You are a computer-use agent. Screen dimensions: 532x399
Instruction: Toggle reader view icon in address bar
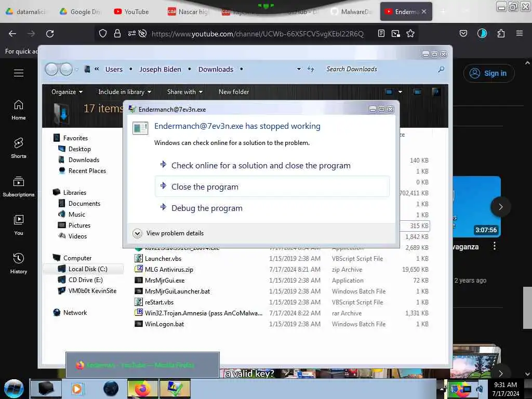coord(381,33)
